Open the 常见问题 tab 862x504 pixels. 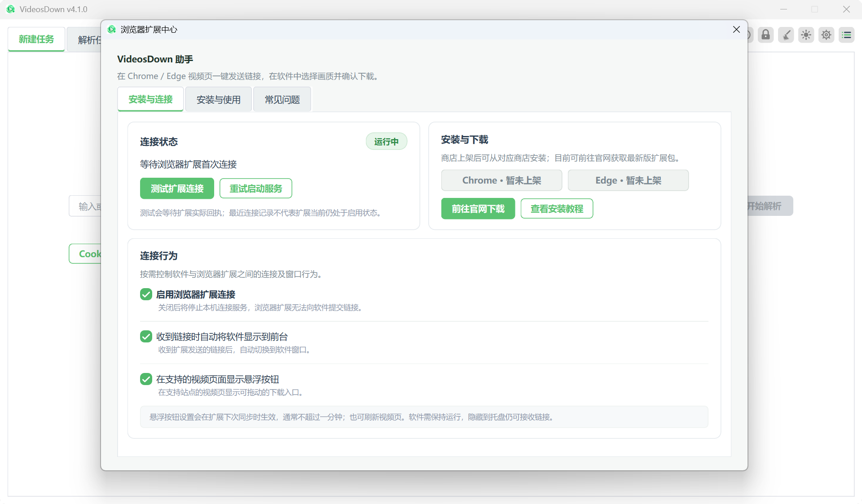click(x=282, y=100)
